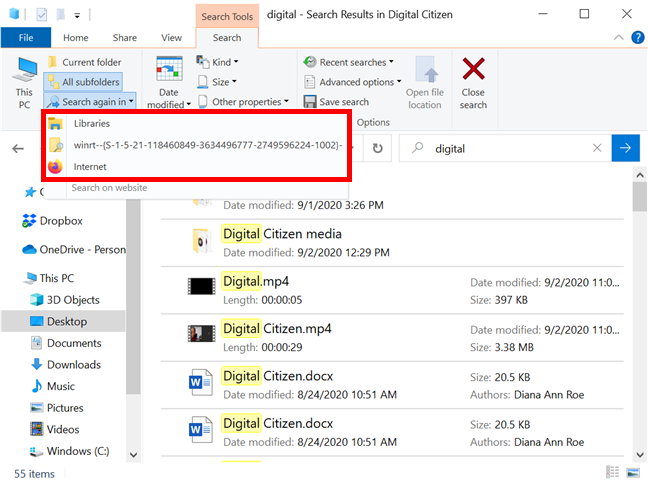
Task: Click the Libraries folder icon in menu
Action: [x=55, y=123]
